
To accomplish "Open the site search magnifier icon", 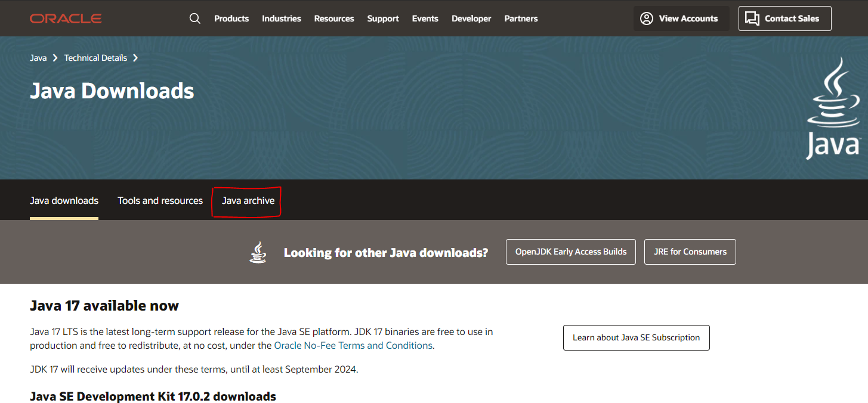I will 195,18.
